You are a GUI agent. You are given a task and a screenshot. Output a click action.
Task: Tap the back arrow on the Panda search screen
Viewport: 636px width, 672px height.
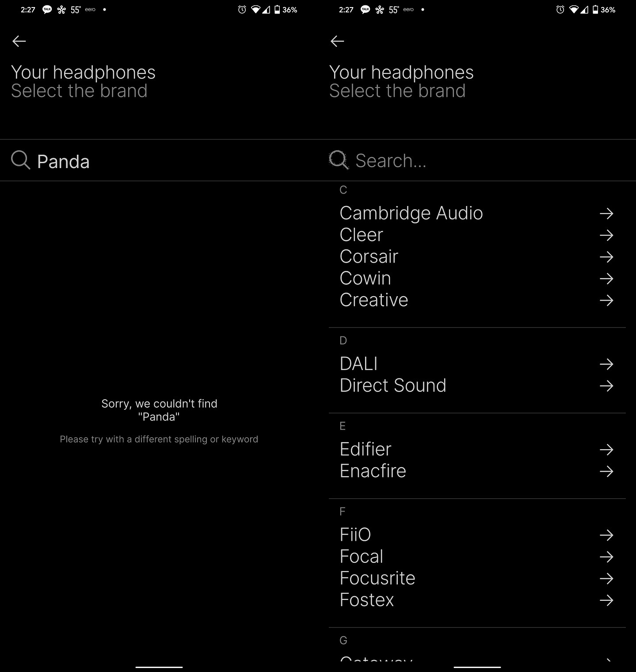point(19,41)
